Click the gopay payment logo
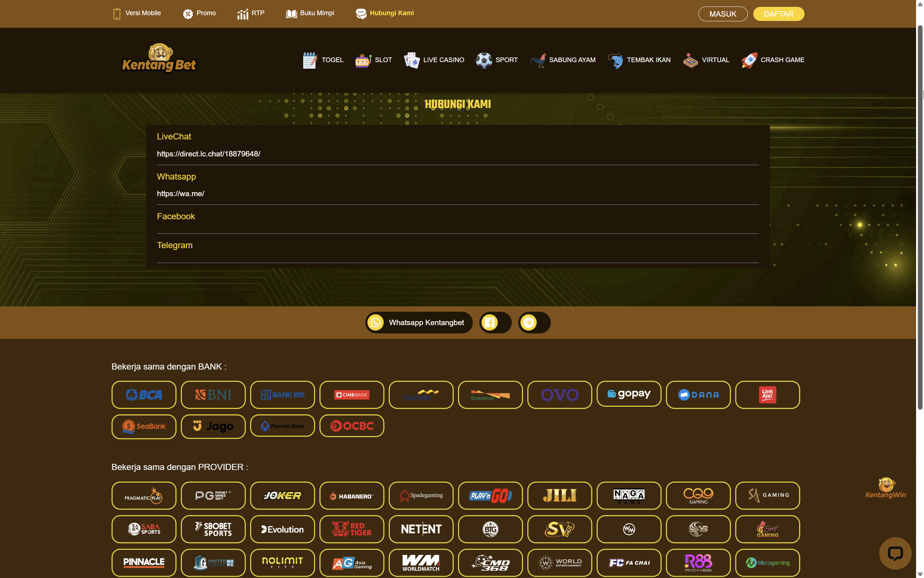The height and width of the screenshot is (578, 924). pyautogui.click(x=629, y=394)
